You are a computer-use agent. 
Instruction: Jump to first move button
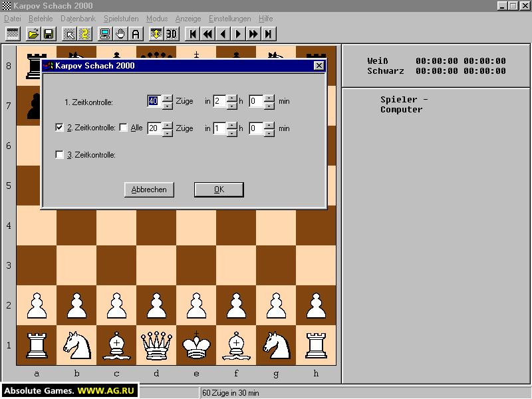193,34
